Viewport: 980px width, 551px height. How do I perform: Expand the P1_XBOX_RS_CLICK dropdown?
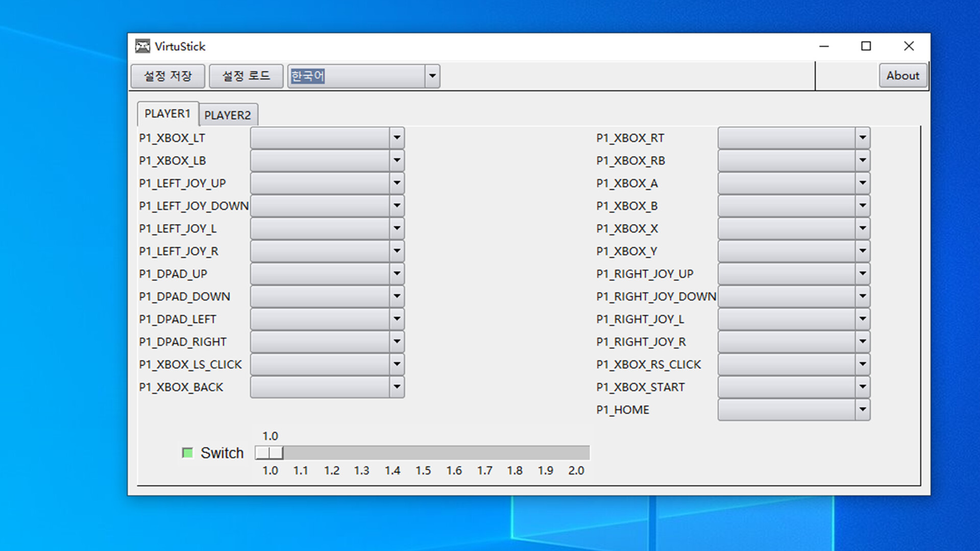pyautogui.click(x=863, y=364)
